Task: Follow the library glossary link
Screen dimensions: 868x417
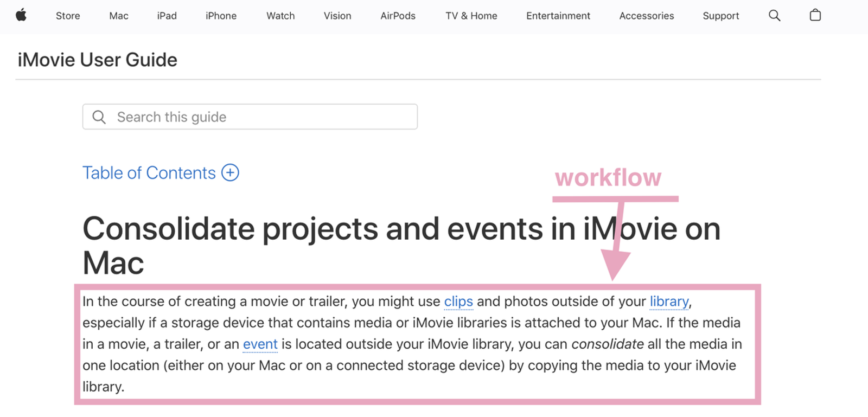Action: (669, 301)
